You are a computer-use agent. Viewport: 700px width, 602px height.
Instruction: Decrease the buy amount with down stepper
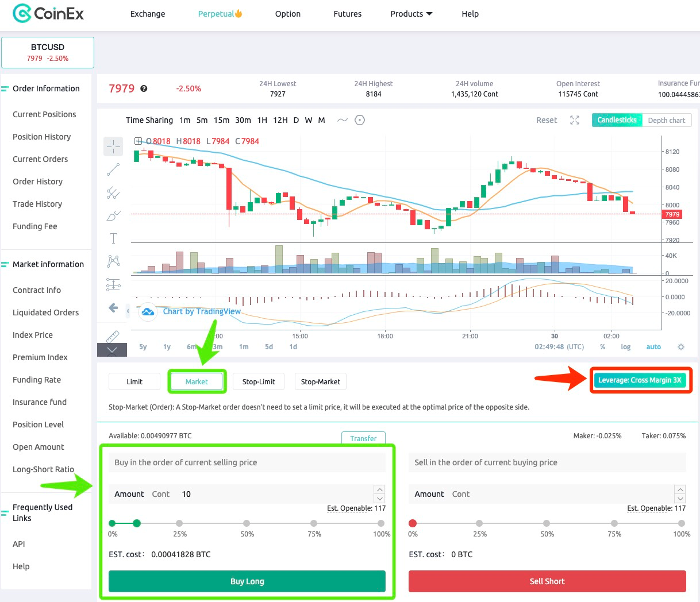379,499
